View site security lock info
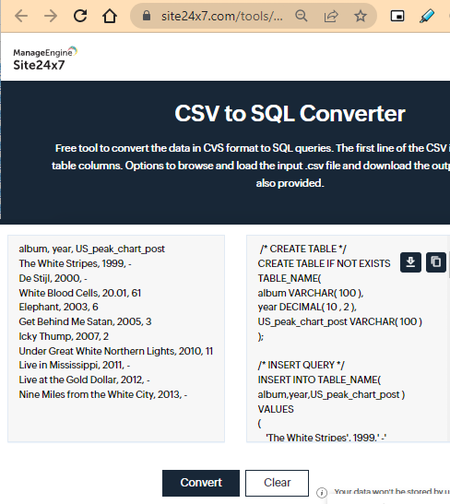This screenshot has height=504, width=450. (146, 16)
